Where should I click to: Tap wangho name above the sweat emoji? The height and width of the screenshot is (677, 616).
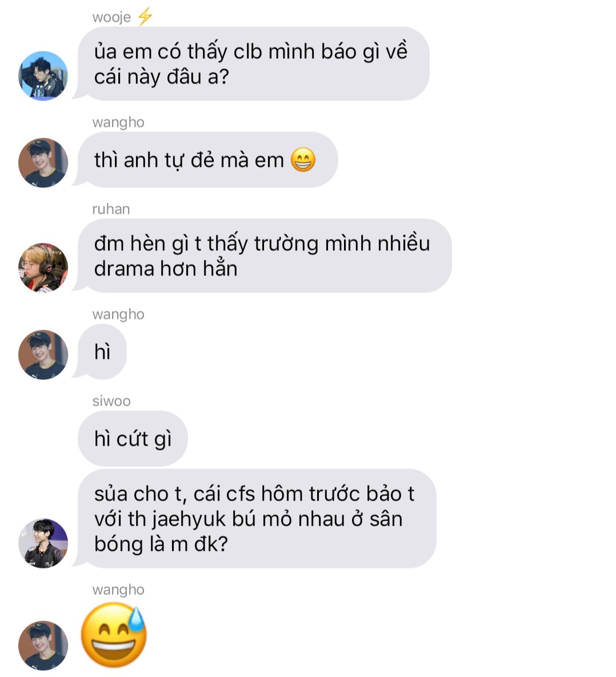click(118, 590)
